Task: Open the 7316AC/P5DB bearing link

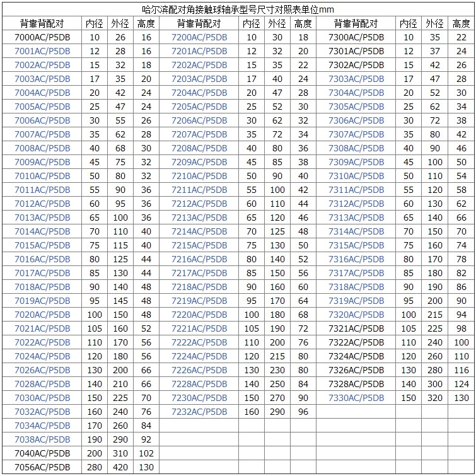Action: [x=356, y=259]
